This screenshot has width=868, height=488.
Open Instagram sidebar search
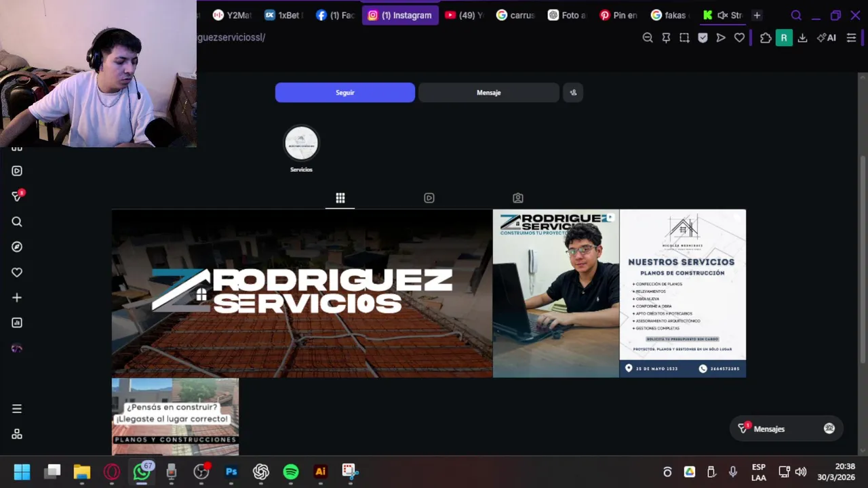tap(17, 222)
